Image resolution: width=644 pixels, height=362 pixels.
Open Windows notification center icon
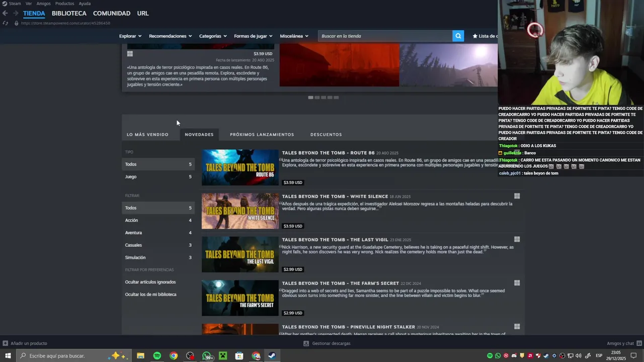coord(633,355)
